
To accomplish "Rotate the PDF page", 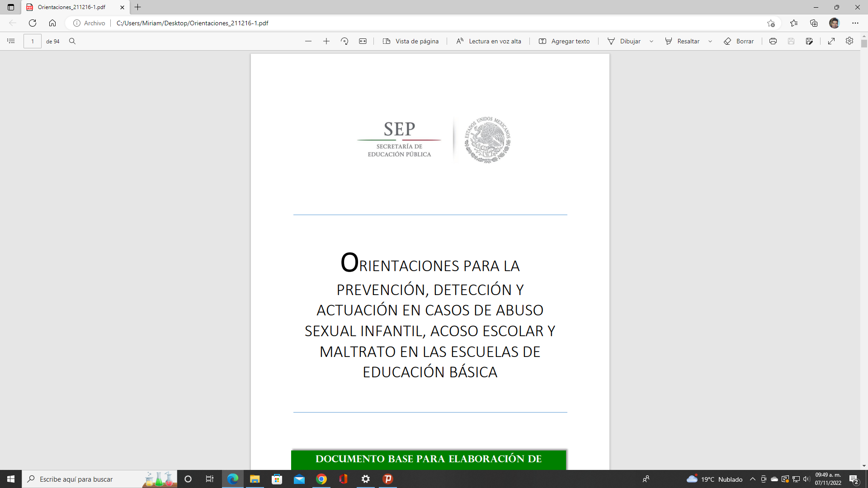I will (x=344, y=41).
